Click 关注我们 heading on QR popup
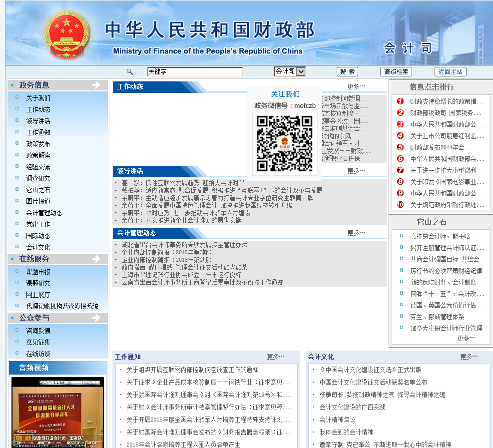Image resolution: width=493 pixels, height=448 pixels. click(x=285, y=94)
